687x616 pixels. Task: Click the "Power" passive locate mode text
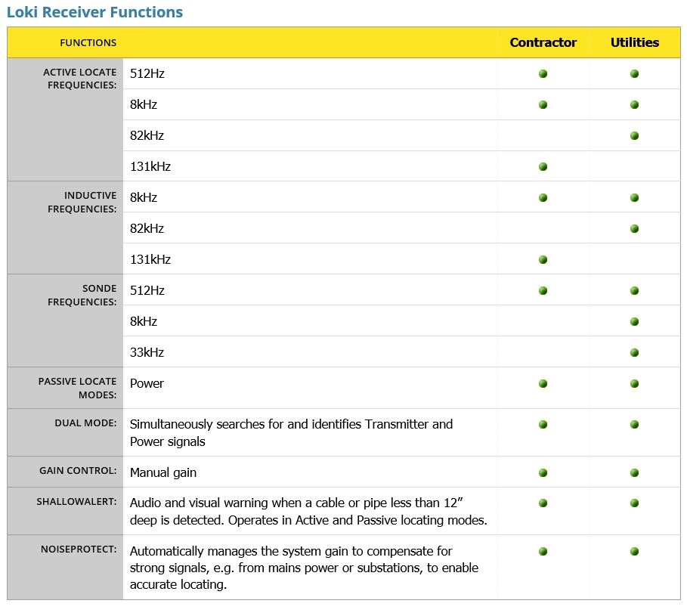point(147,384)
